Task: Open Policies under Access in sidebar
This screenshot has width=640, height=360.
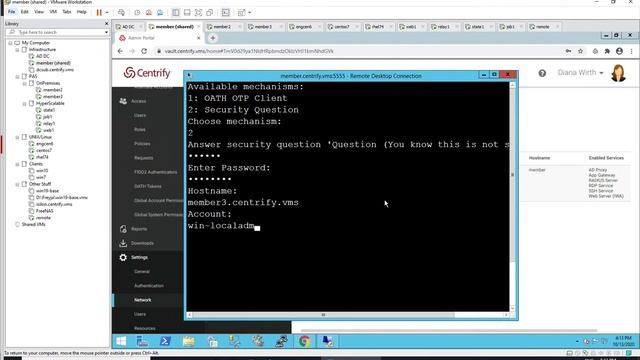Action: [x=142, y=144]
